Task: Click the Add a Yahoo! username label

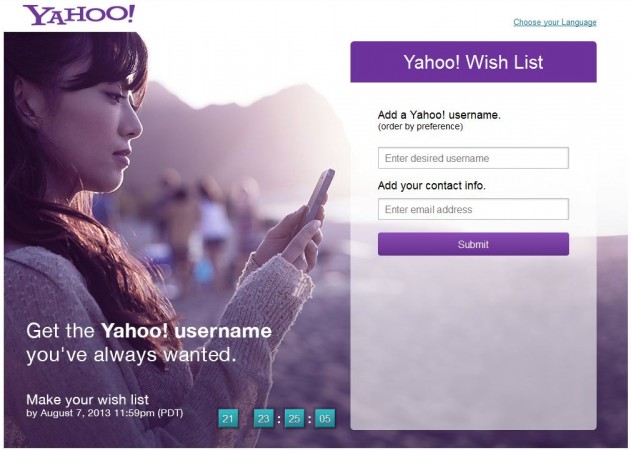Action: (x=439, y=115)
